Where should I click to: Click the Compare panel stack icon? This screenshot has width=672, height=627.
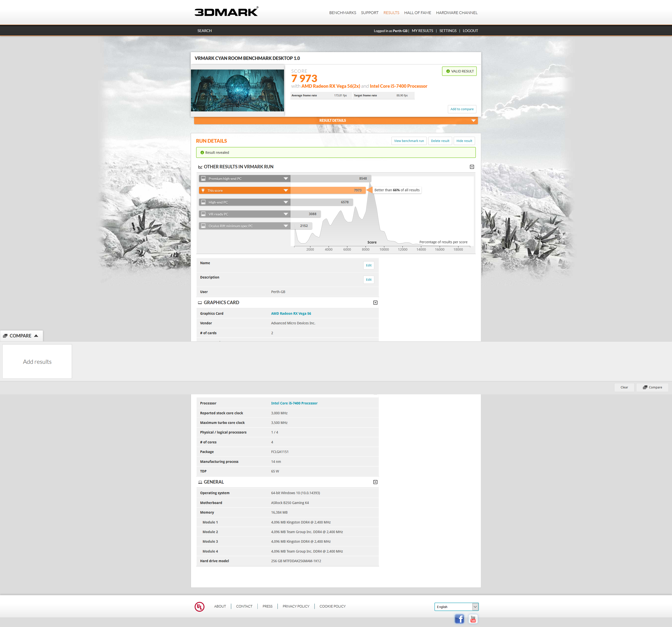(x=5, y=335)
